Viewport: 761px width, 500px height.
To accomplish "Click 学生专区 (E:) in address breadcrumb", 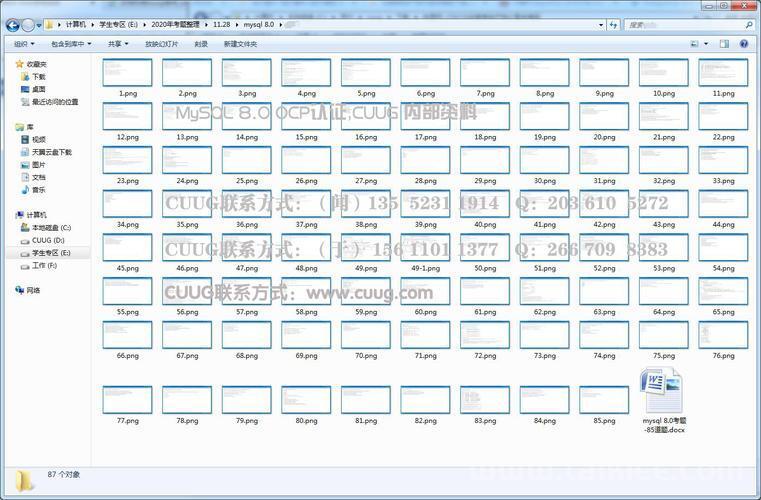I will pos(118,24).
